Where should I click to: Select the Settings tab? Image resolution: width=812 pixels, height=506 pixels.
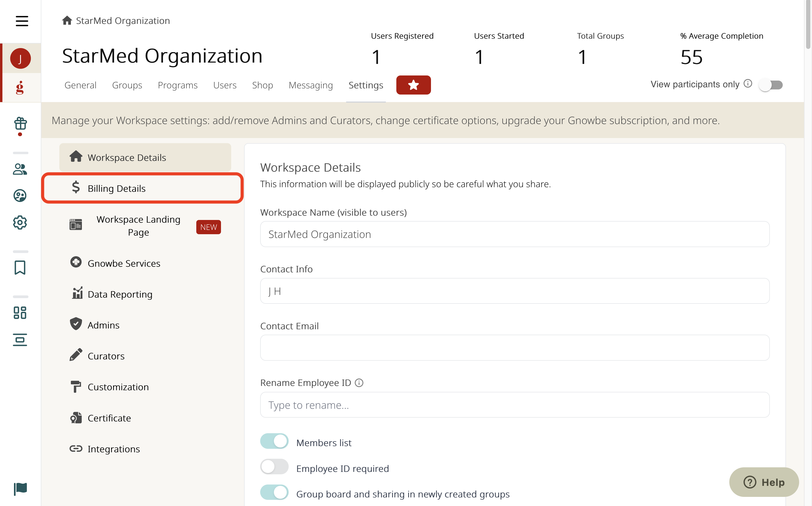pyautogui.click(x=366, y=85)
